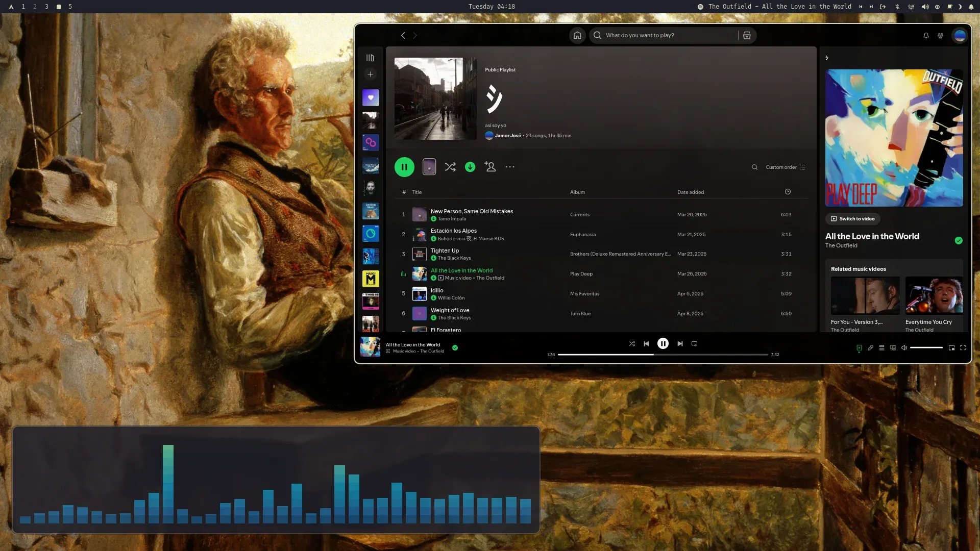The width and height of the screenshot is (980, 551).
Task: Switch to workspace 3 in top bar
Action: point(46,7)
